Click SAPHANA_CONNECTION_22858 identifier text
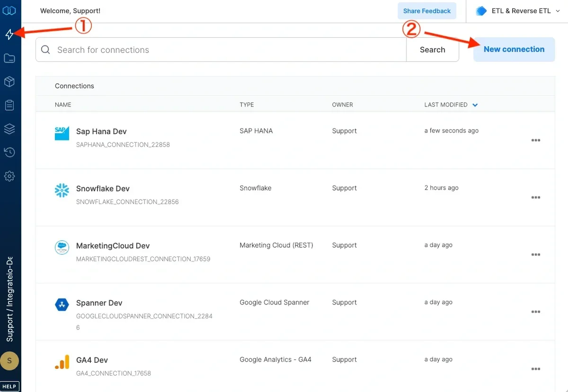This screenshot has height=392, width=568. [x=123, y=145]
